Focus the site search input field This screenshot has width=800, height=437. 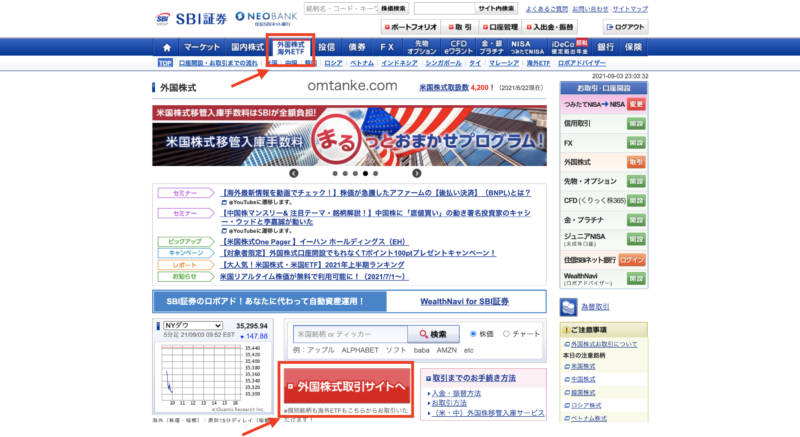(444, 9)
